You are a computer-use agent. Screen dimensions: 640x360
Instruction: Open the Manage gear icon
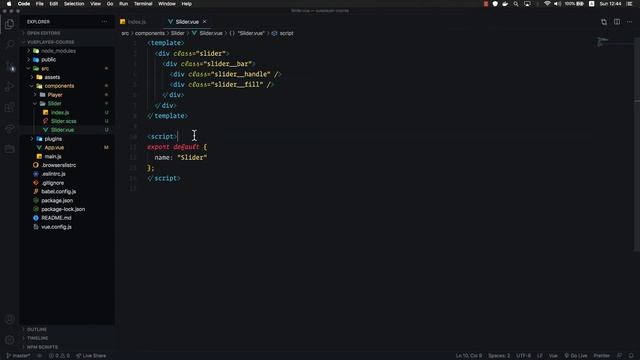coord(9,340)
